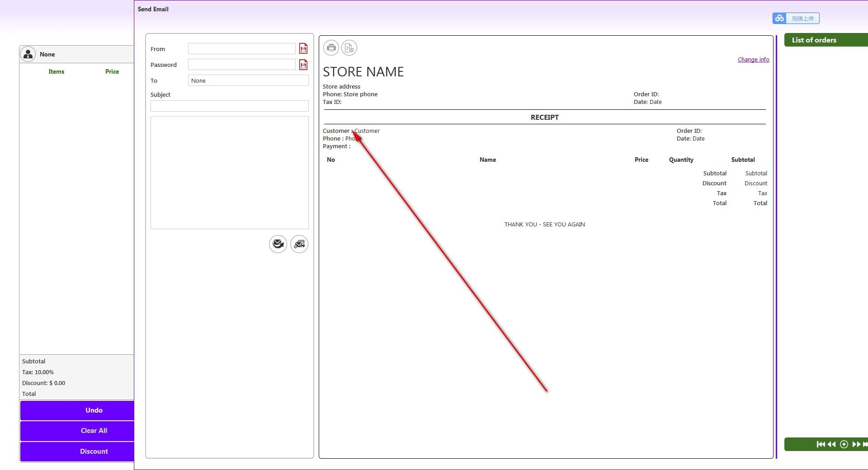Click the Tax: 10.00% label

coord(38,372)
